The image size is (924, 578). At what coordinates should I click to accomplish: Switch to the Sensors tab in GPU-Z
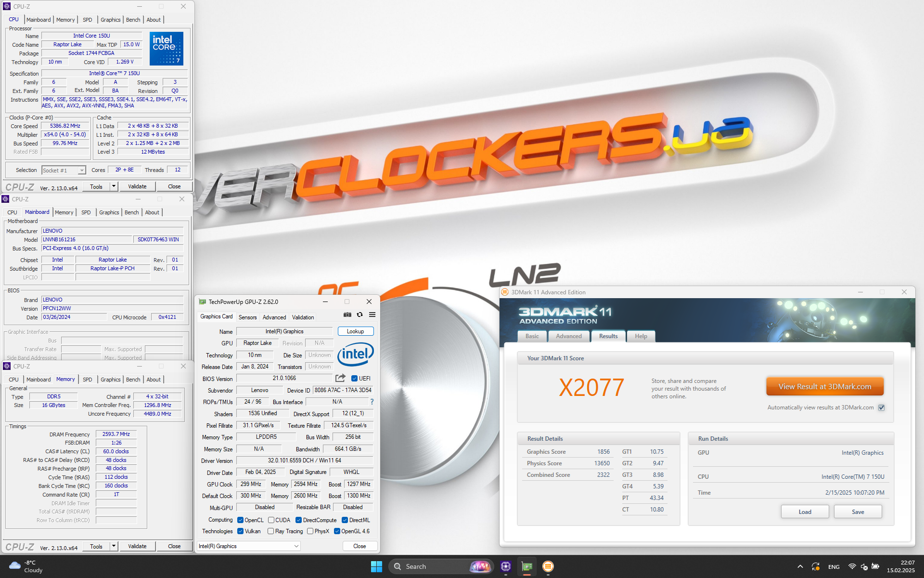tap(247, 317)
